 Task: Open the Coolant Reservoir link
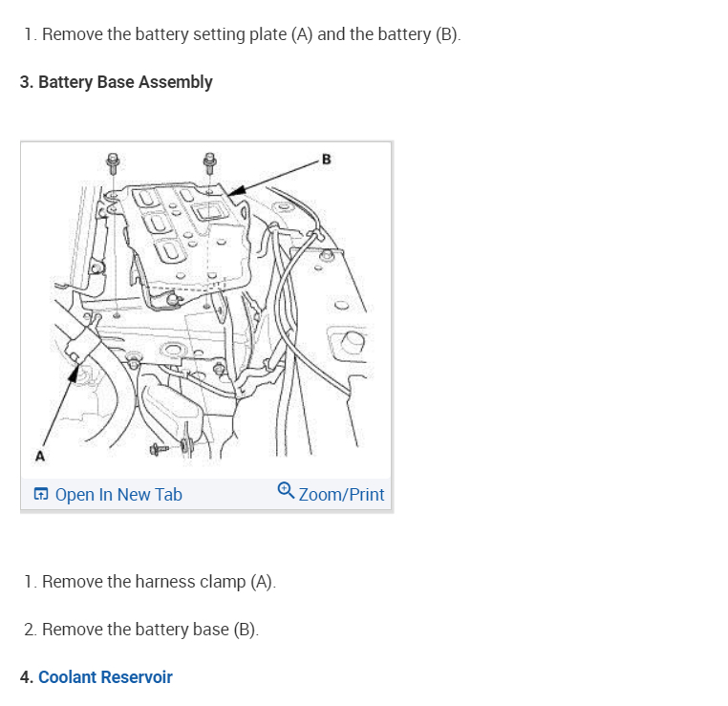coord(105,677)
